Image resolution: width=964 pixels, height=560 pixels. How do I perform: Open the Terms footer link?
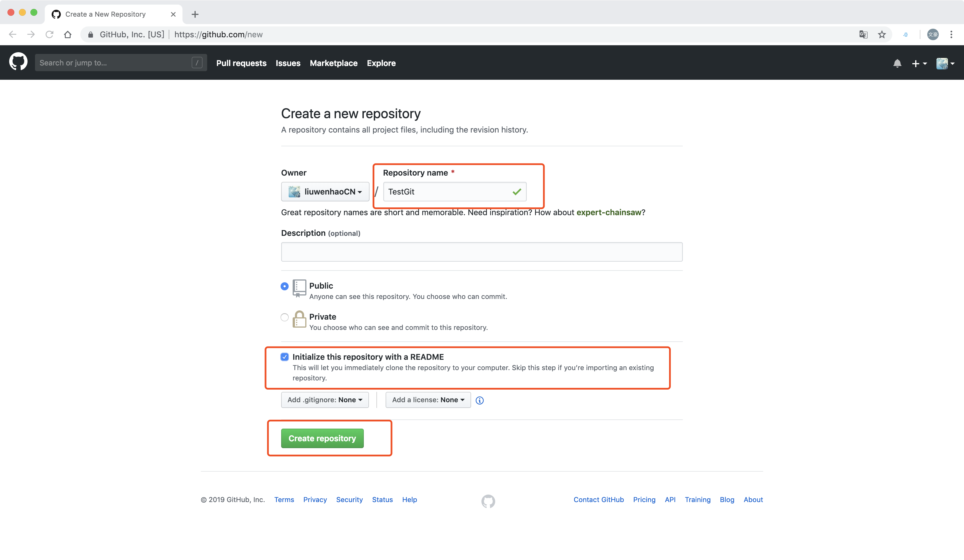(284, 499)
